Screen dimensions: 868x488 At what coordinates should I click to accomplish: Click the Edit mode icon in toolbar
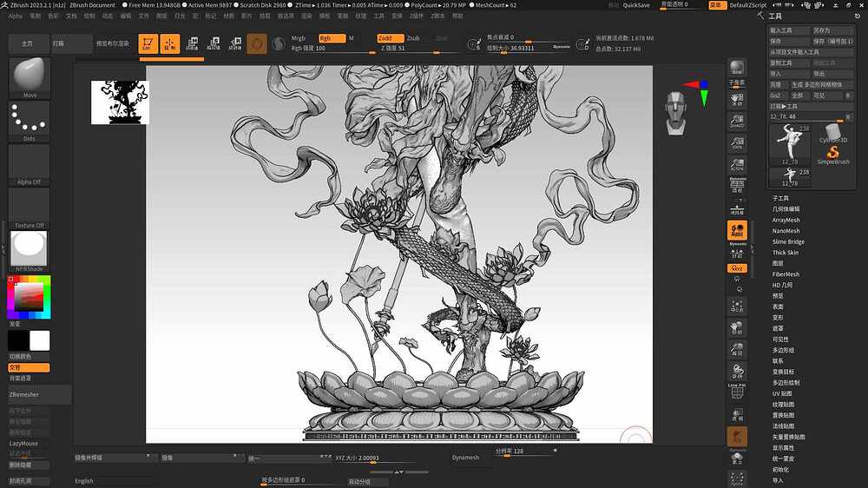[x=148, y=43]
